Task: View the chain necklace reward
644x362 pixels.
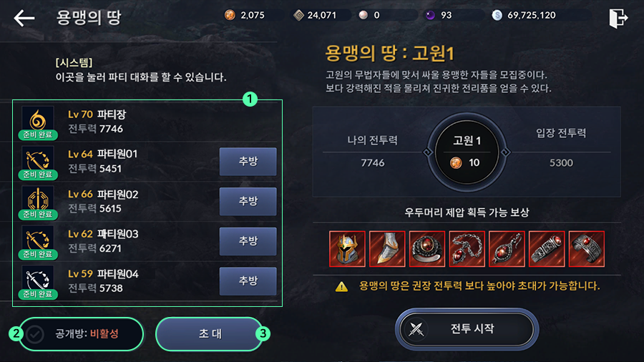Action: (467, 249)
